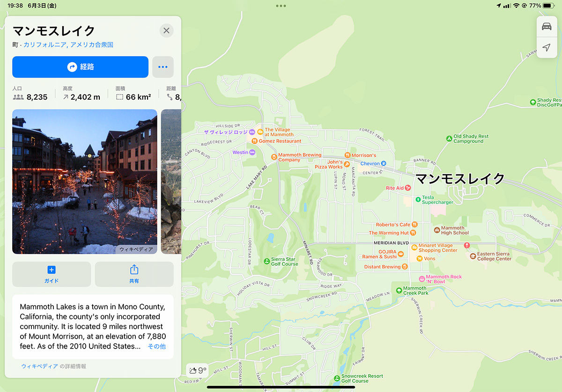Tap the location arrow tracking button
The height and width of the screenshot is (392, 562).
click(x=547, y=48)
